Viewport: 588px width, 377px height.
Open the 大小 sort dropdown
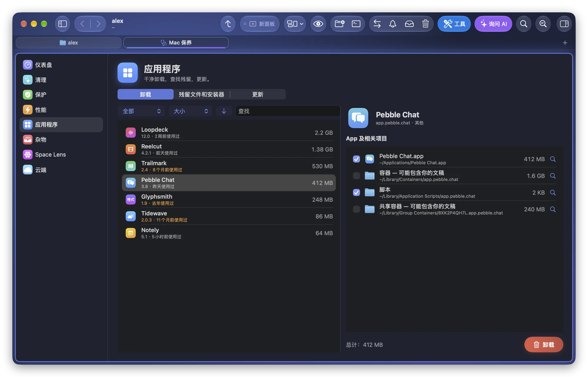[191, 111]
